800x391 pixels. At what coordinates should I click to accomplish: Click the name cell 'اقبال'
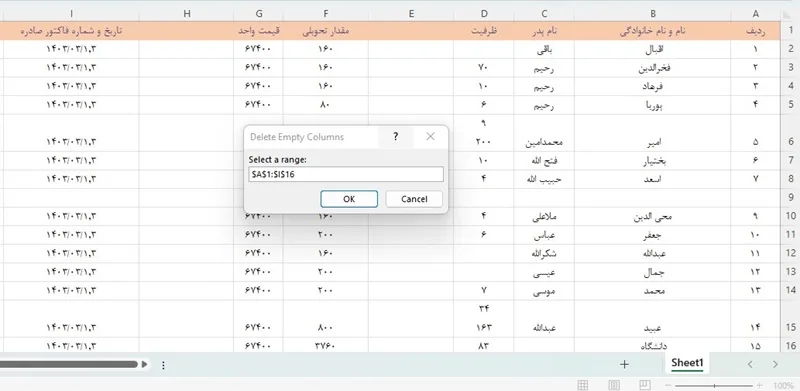(653, 50)
